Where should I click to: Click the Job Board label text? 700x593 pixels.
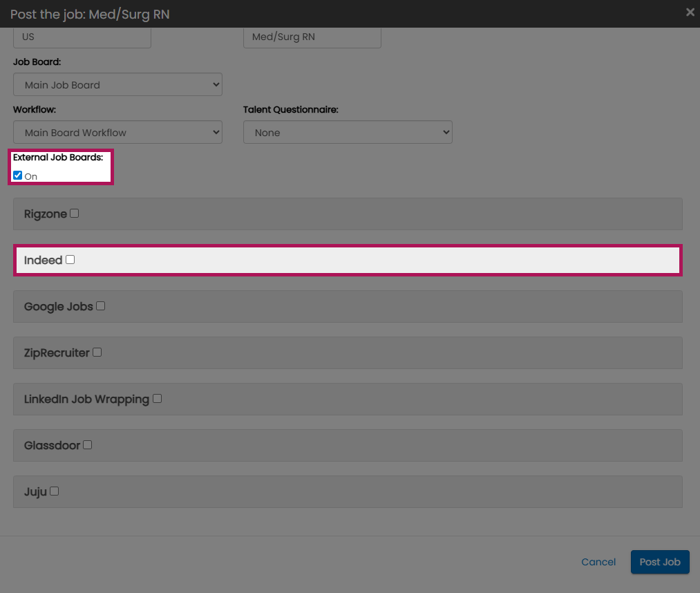pos(37,62)
